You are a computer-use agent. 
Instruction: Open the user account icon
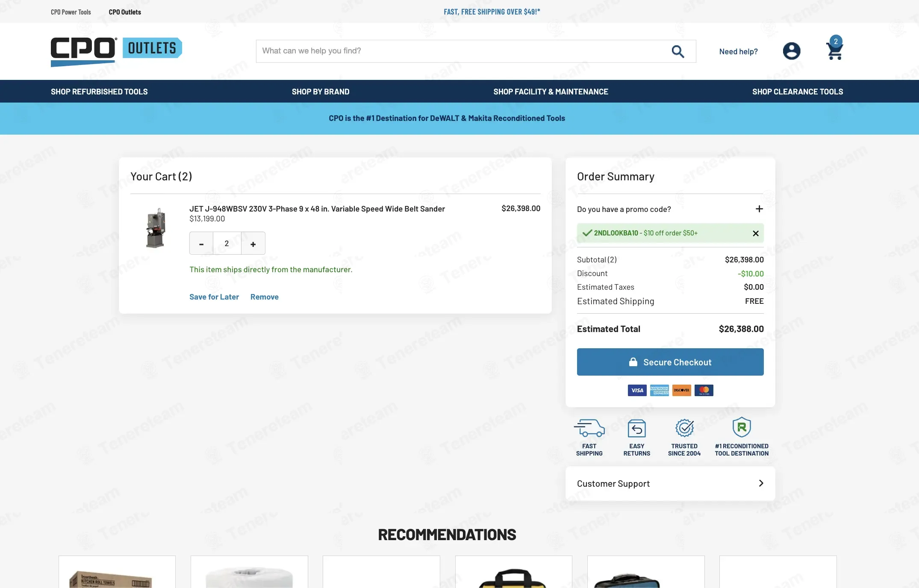pyautogui.click(x=792, y=51)
